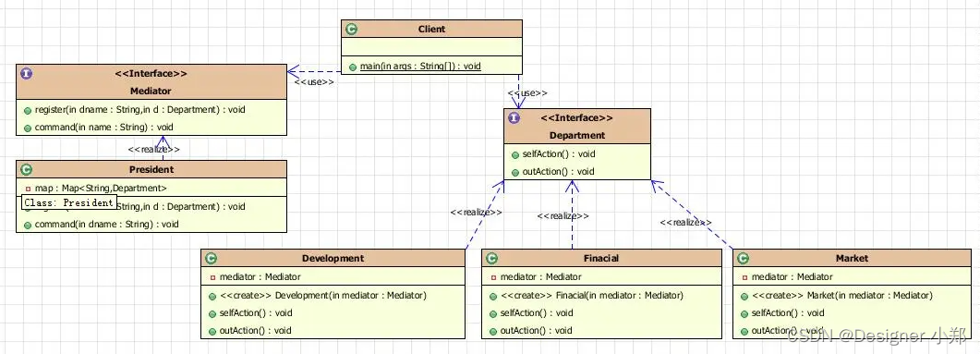The width and height of the screenshot is (980, 354).
Task: Click the realize label above President
Action: click(153, 150)
